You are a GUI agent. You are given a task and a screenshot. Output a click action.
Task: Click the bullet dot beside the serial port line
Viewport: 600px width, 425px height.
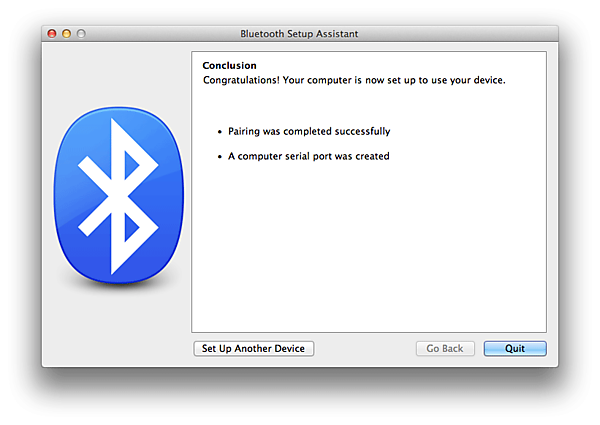tap(219, 156)
